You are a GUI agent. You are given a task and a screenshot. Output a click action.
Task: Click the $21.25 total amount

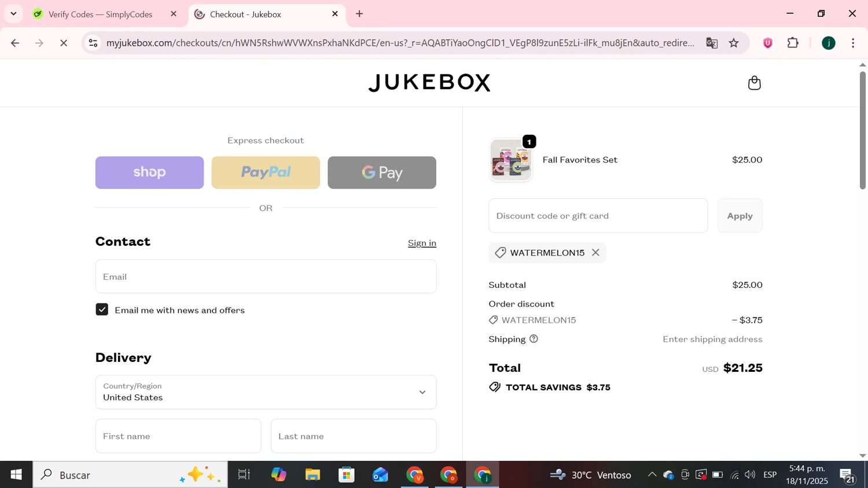(x=743, y=368)
